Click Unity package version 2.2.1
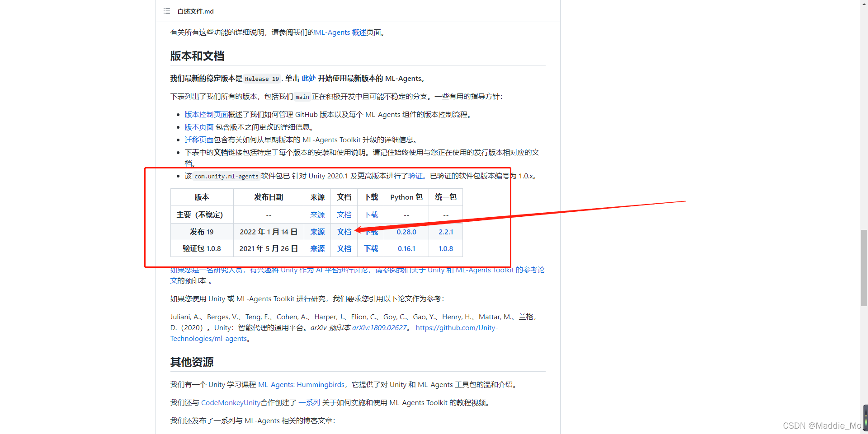Viewport: 868px width, 434px height. pyautogui.click(x=446, y=232)
